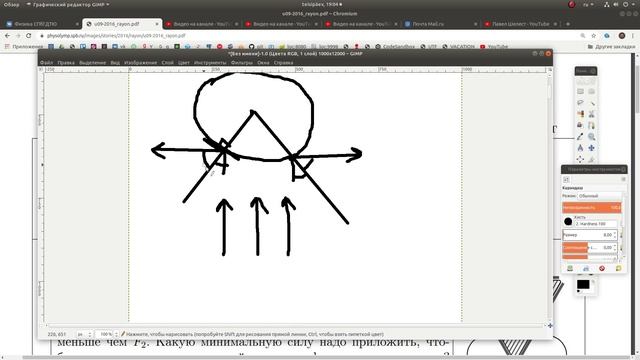Select the Free Select lasso tool

580,102
